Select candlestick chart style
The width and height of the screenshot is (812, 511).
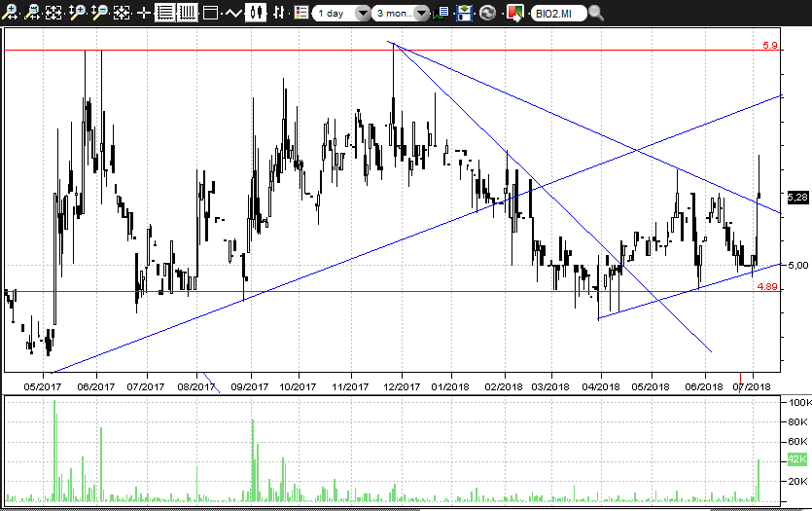pos(255,13)
